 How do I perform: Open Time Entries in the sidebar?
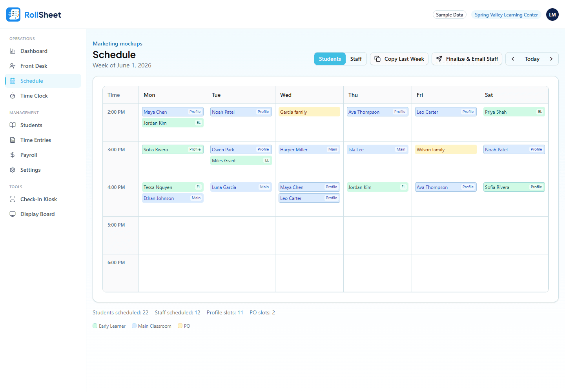43,140
